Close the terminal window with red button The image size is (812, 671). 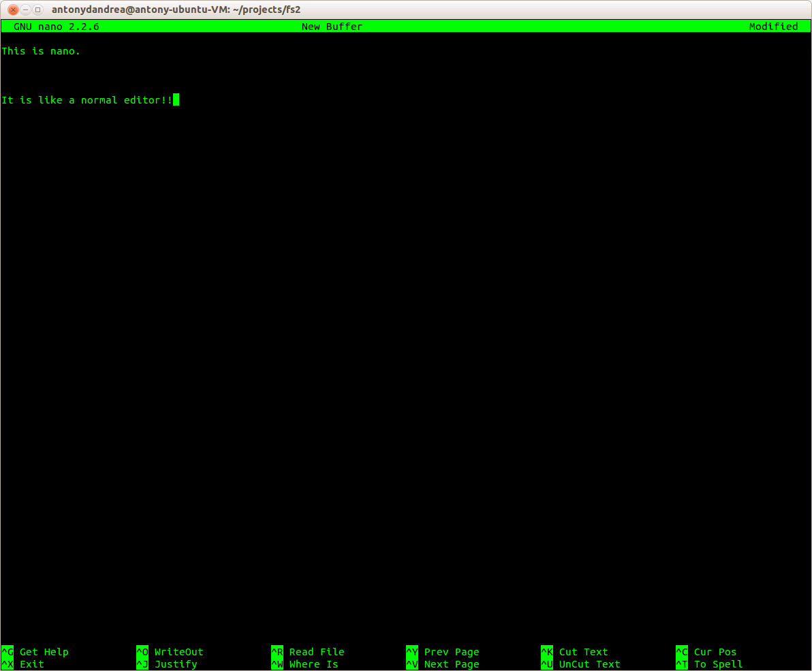(x=12, y=10)
